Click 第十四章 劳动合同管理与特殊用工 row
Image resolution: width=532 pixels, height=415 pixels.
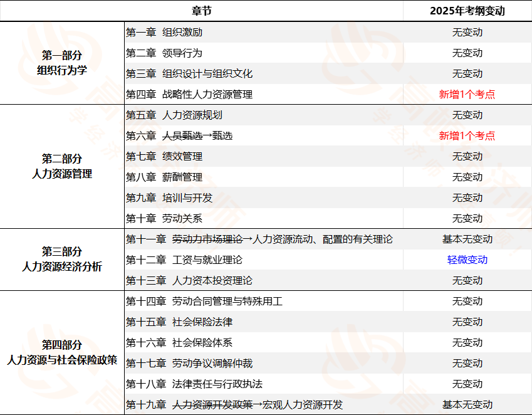pos(328,302)
